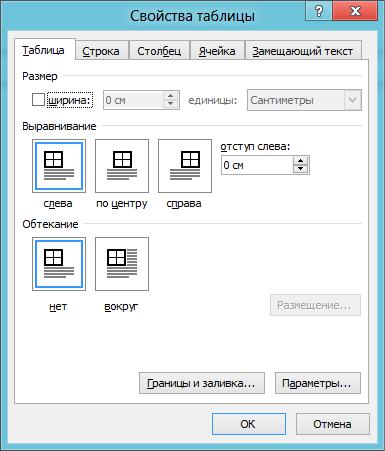The image size is (385, 451).
Task: Open Границы и заливка settings
Action: coord(202,383)
